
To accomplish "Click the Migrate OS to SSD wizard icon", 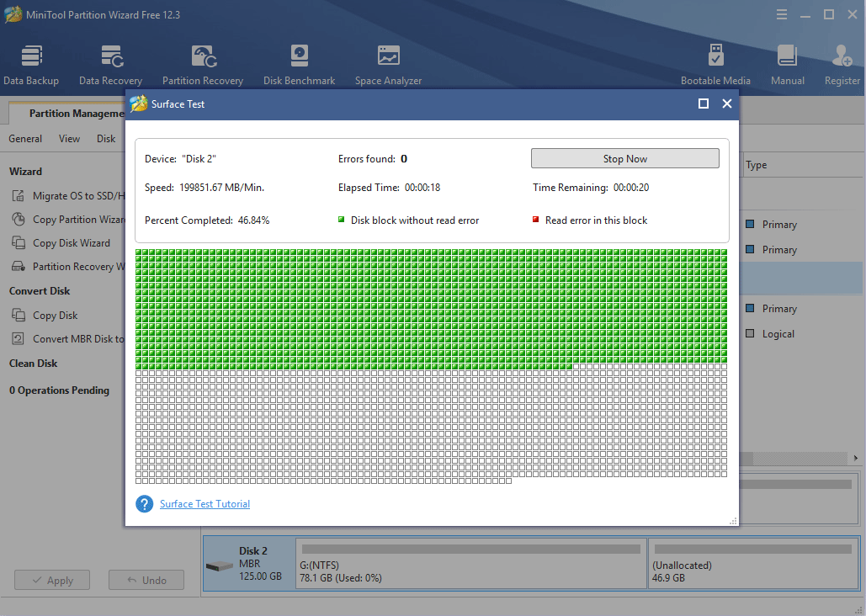I will (x=19, y=195).
